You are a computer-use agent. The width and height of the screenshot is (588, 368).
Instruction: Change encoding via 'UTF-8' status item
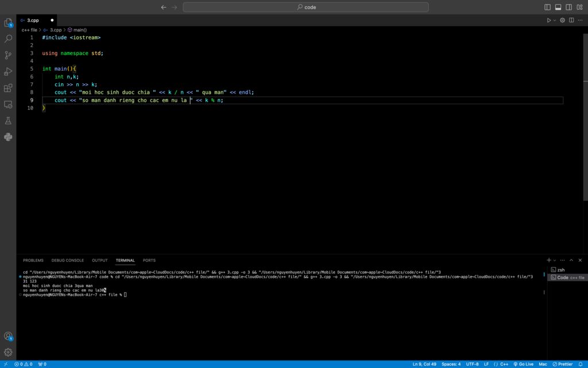click(x=472, y=364)
